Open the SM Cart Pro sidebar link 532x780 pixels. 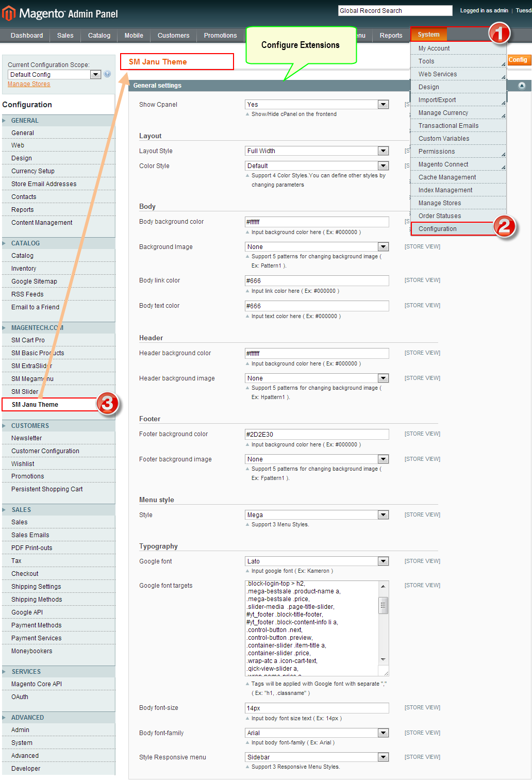point(28,340)
